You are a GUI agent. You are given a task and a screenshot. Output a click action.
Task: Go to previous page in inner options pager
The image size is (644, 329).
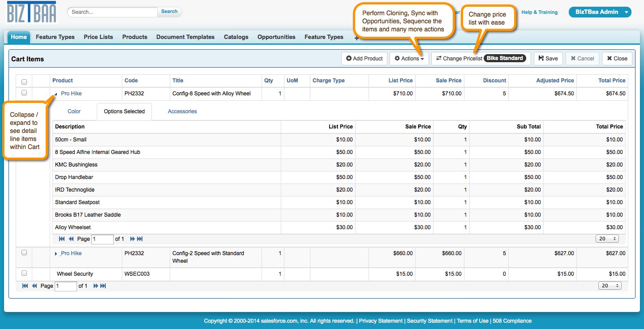pyautogui.click(x=71, y=239)
